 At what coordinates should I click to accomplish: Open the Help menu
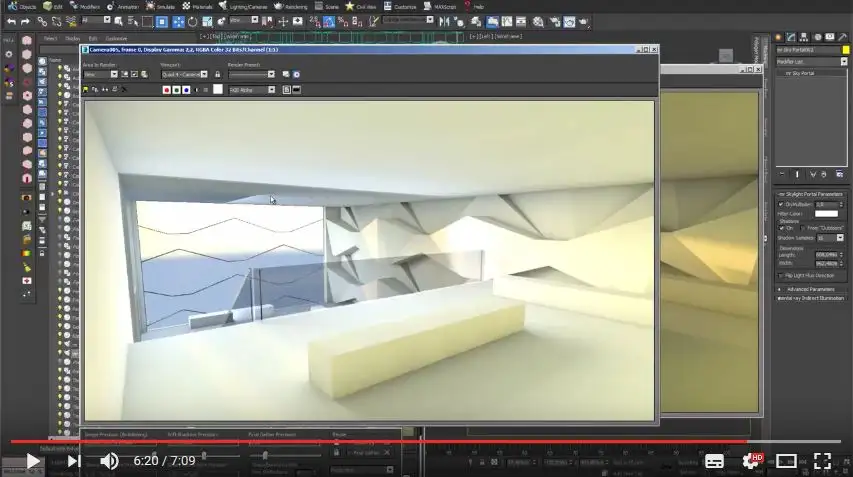473,7
